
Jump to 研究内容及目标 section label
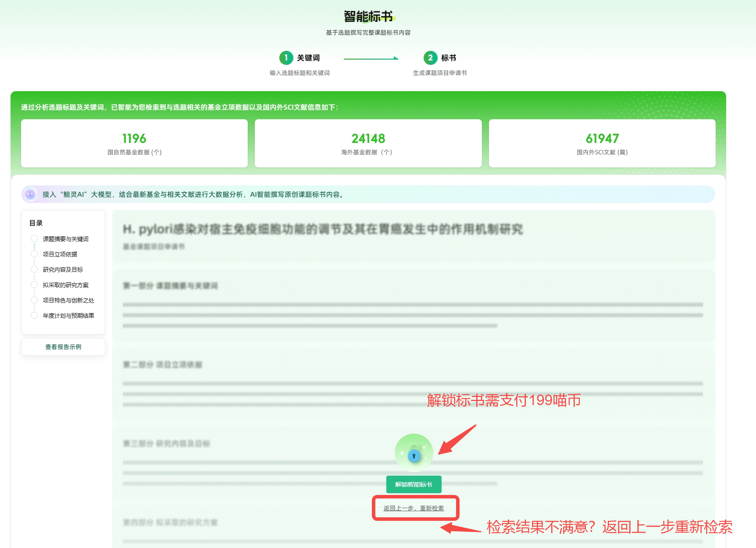[63, 270]
